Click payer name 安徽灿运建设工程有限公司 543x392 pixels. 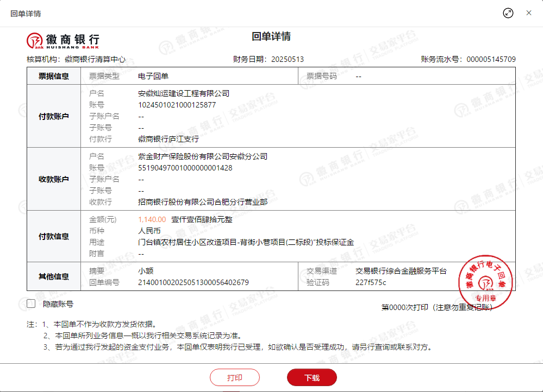(x=184, y=93)
